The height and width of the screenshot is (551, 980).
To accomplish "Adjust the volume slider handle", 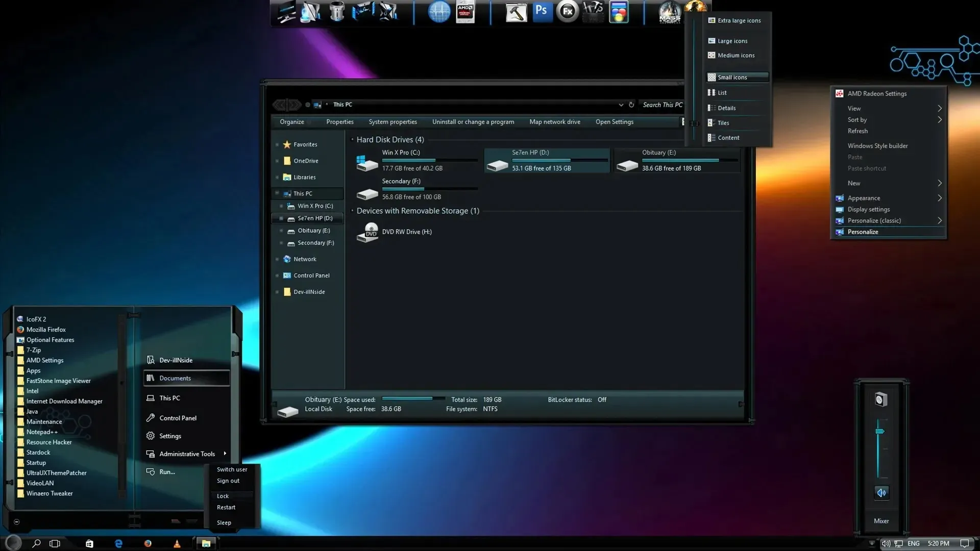I will coord(880,431).
